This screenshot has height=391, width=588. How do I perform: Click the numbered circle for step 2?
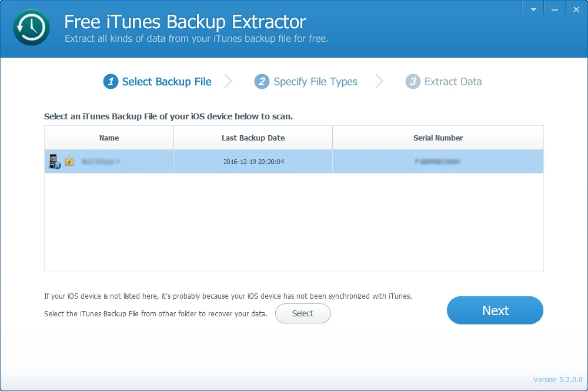click(x=261, y=82)
